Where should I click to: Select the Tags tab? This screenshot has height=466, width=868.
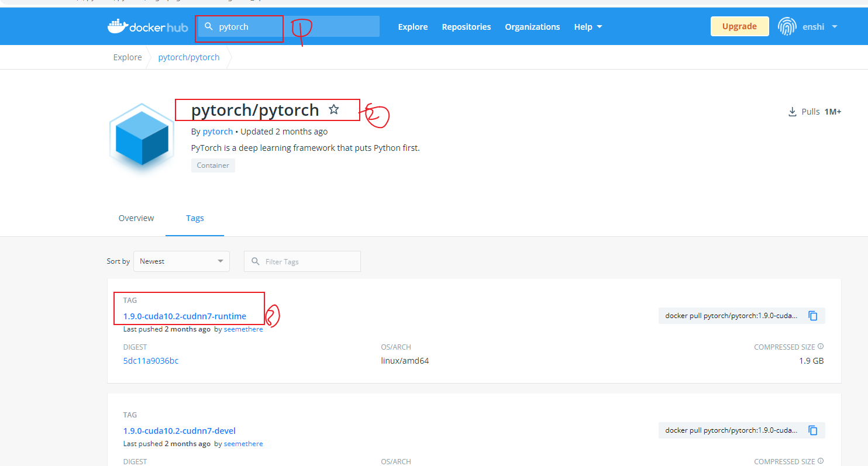[195, 218]
